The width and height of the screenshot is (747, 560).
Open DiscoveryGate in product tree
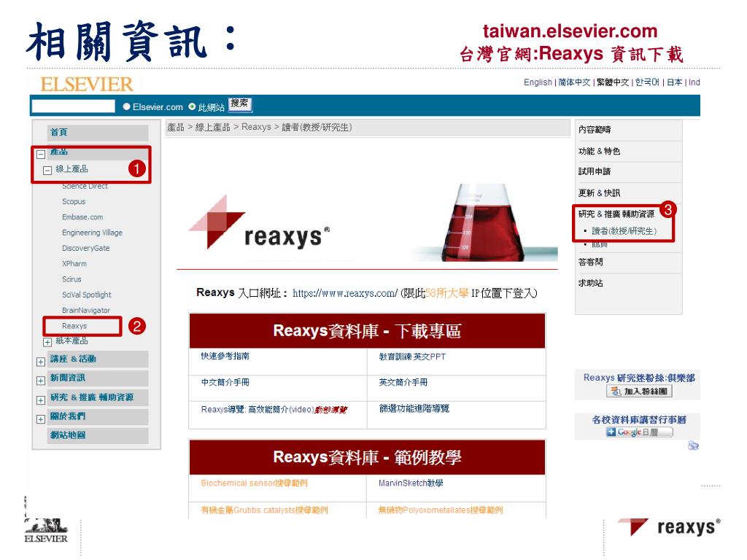[x=86, y=248]
